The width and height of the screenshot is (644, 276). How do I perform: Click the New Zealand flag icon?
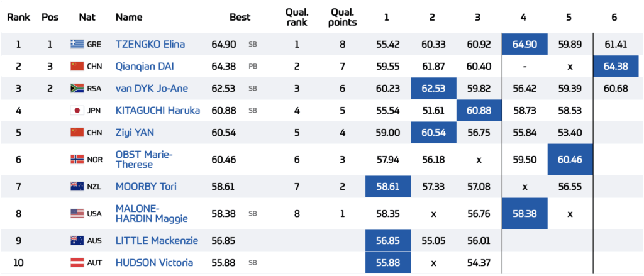pos(77,187)
